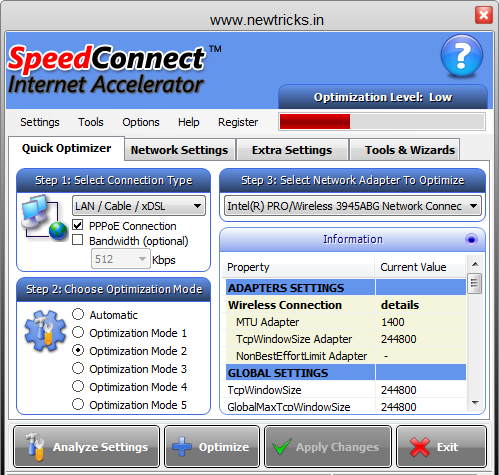
Task: Switch to the Extra Settings tab
Action: tap(292, 150)
